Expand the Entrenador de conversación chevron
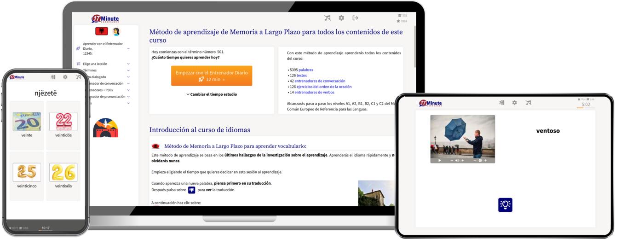Image resolution: width=644 pixels, height=245 pixels. [128, 83]
